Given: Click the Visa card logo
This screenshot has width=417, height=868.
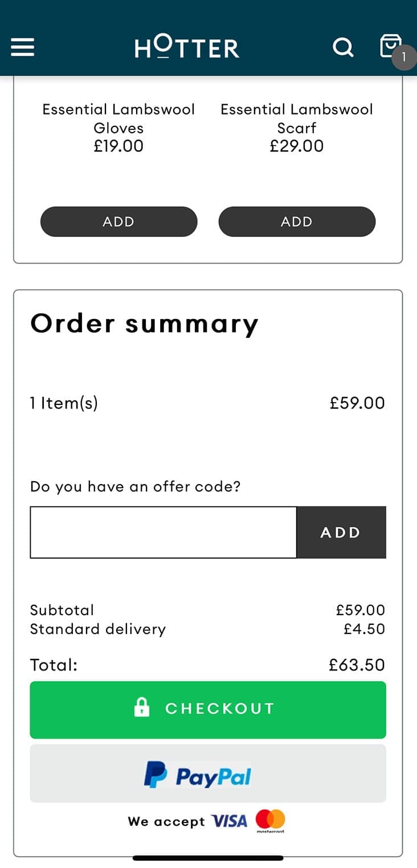Looking at the screenshot, I should point(229,821).
